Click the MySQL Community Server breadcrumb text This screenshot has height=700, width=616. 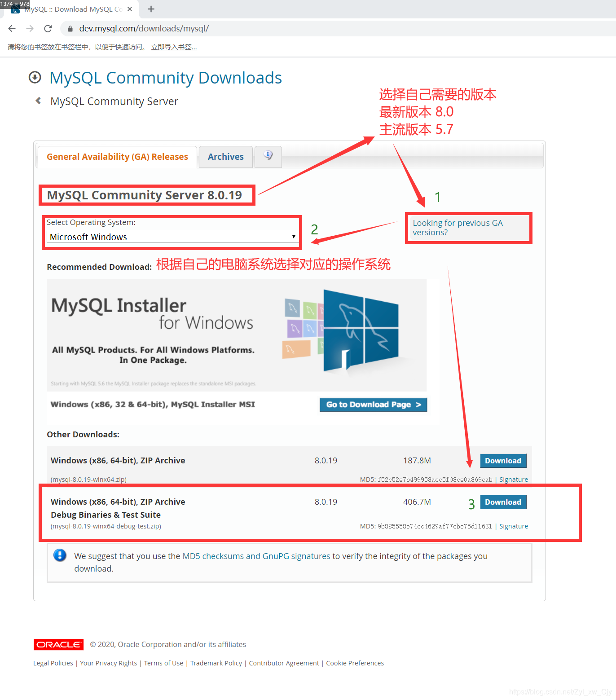coord(114,101)
